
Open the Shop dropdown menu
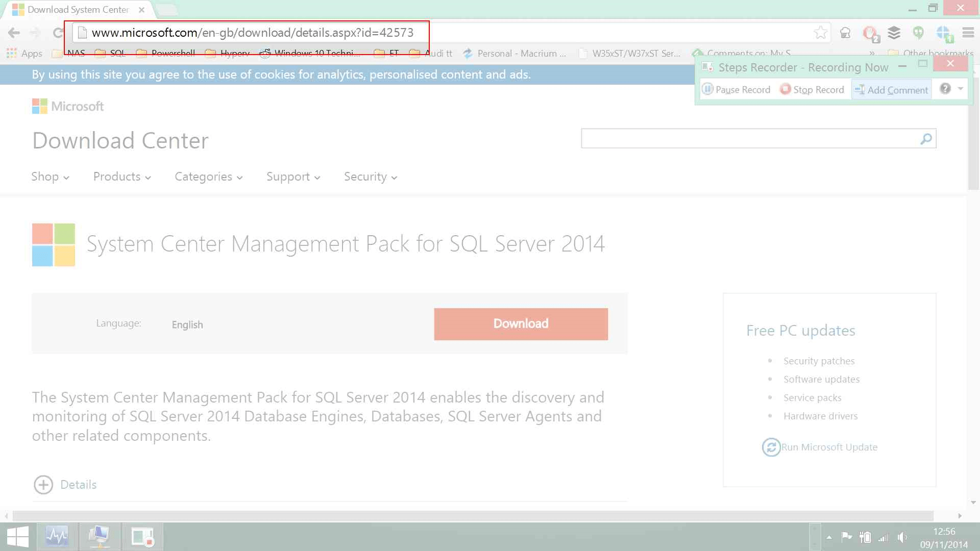point(50,177)
